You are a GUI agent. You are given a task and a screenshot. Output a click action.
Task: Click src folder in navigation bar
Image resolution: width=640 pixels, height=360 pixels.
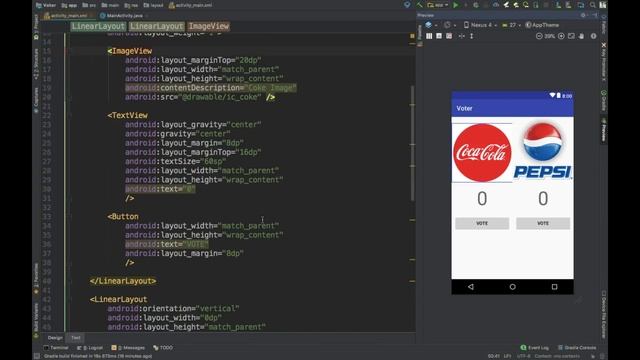89,5
